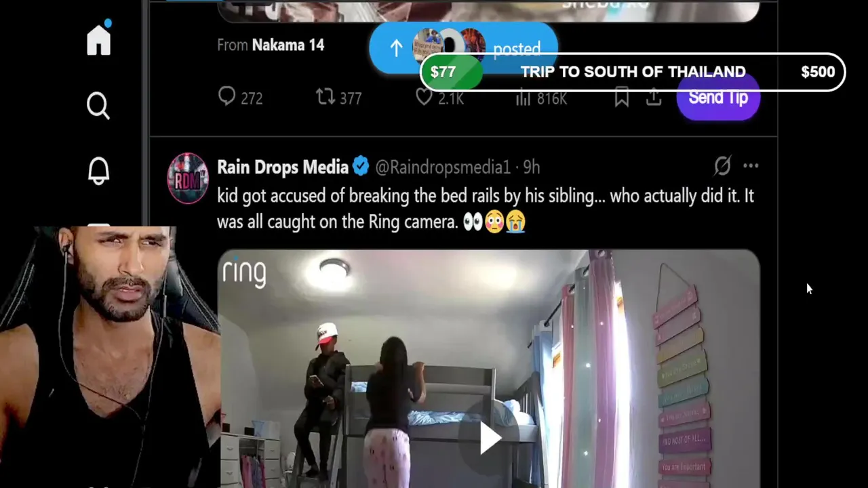Open the Home feed icon
Viewport: 868px width, 488px height.
[98, 39]
